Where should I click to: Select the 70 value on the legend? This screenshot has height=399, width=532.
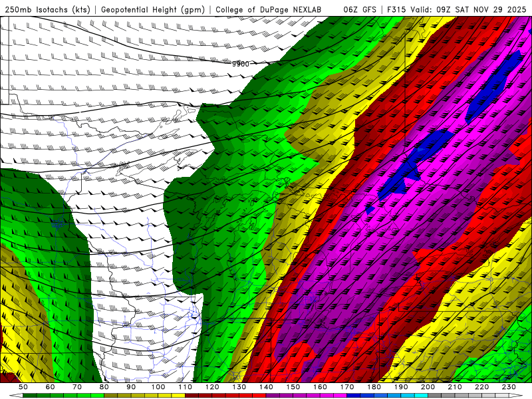pos(77,387)
